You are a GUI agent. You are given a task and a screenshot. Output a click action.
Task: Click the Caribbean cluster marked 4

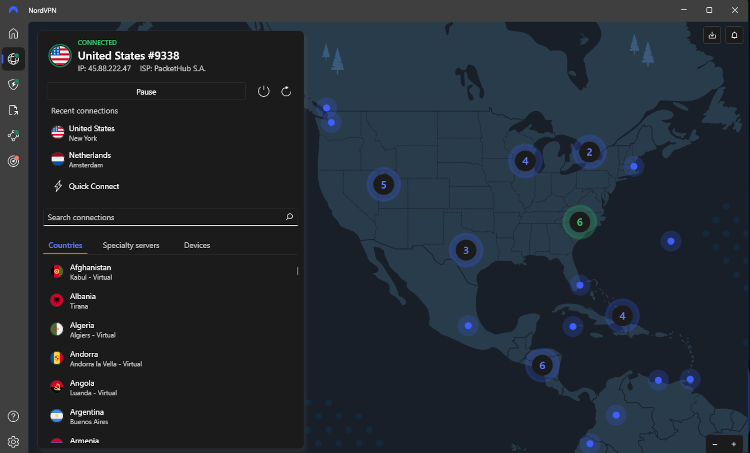tap(622, 316)
